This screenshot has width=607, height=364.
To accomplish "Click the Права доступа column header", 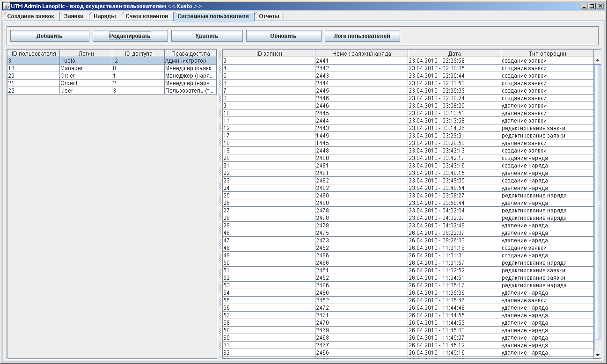I will point(190,53).
